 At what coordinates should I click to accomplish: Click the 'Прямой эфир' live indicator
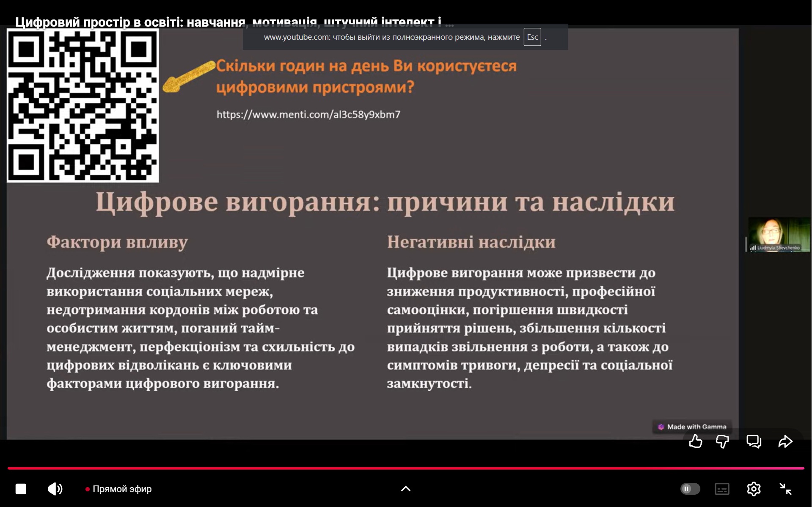118,489
